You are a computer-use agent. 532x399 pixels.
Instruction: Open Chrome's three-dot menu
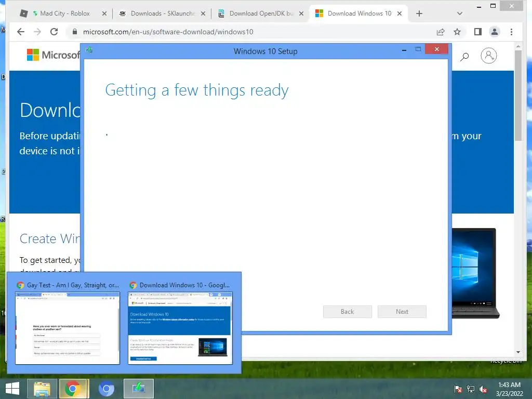tap(511, 32)
